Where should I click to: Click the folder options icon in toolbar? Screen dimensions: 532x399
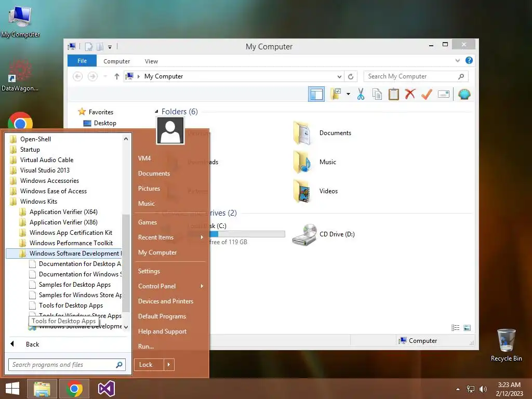(336, 94)
